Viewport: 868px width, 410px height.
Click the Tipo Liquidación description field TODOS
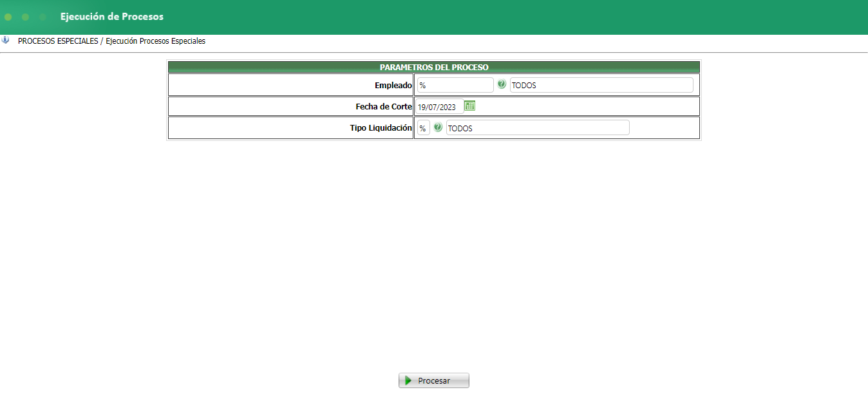coord(538,128)
